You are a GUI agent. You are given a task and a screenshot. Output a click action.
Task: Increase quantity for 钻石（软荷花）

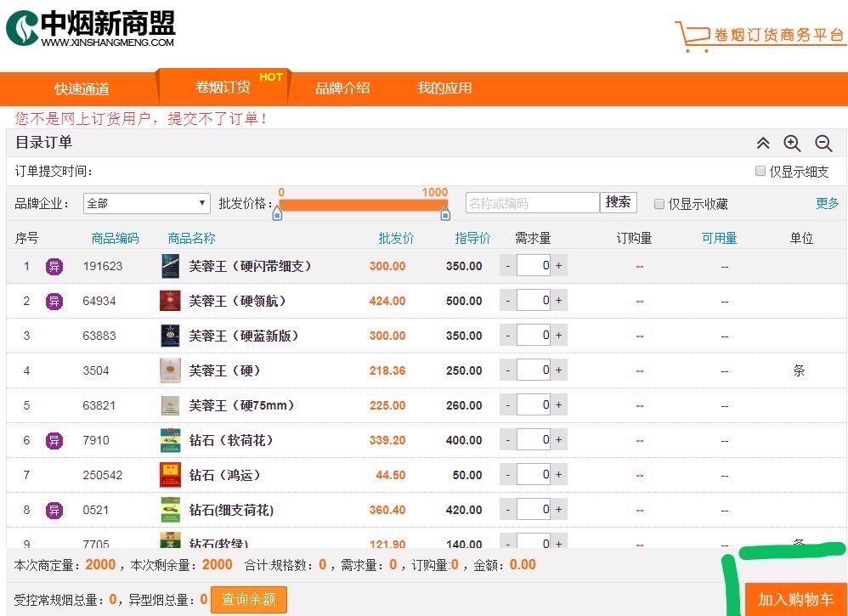click(558, 439)
